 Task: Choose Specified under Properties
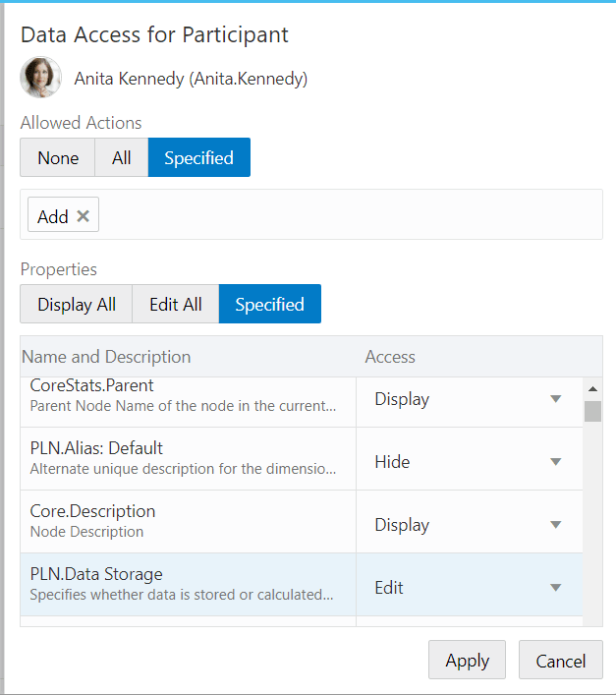[269, 305]
